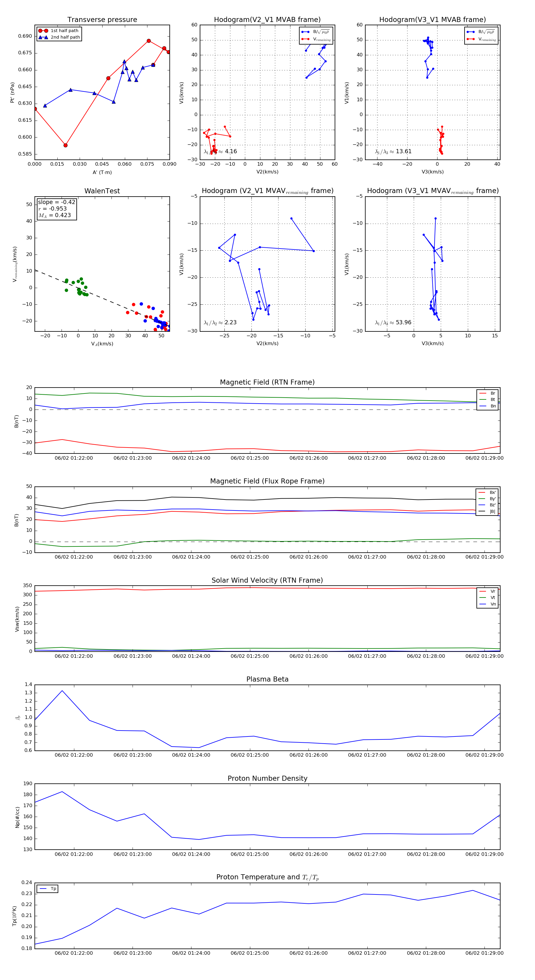The height and width of the screenshot is (980, 535).
Task: Click '|B|' legend entry in flux rope plot
Action: point(487,511)
